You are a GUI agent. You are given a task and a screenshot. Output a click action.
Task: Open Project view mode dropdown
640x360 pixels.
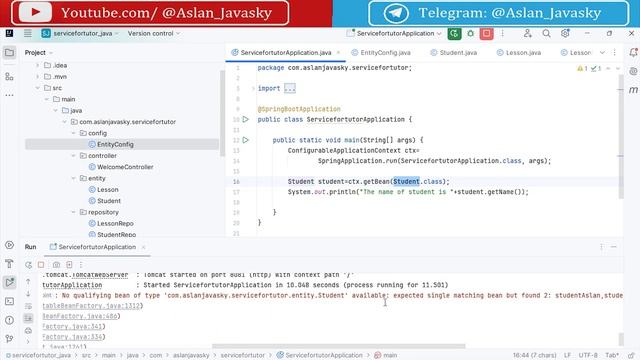click(39, 53)
